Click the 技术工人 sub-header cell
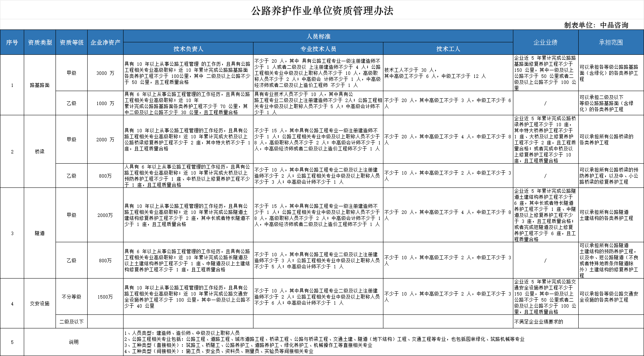The width and height of the screenshot is (644, 356). [448, 49]
